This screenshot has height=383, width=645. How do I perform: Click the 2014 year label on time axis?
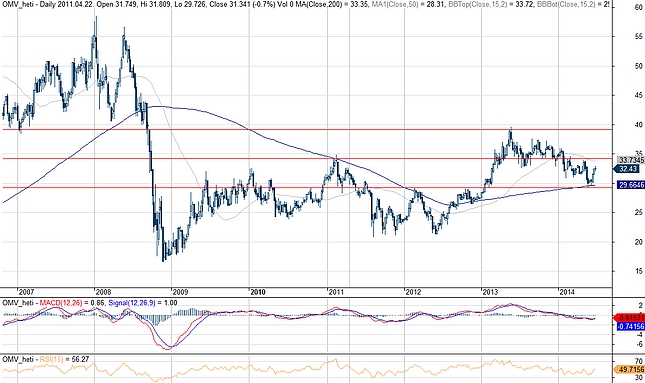pyautogui.click(x=567, y=292)
